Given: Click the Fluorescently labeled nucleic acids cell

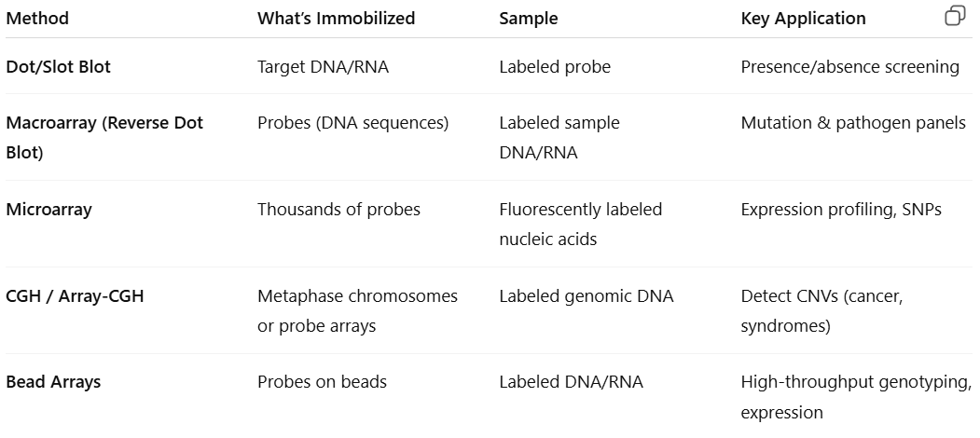Looking at the screenshot, I should click(x=580, y=224).
